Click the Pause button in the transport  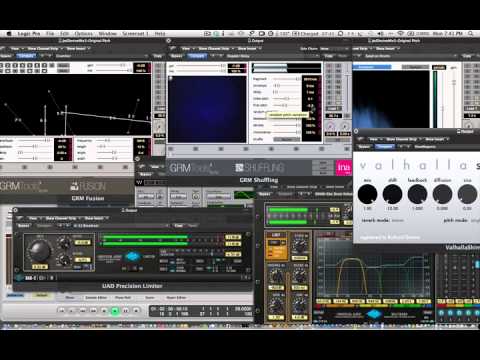point(126,311)
